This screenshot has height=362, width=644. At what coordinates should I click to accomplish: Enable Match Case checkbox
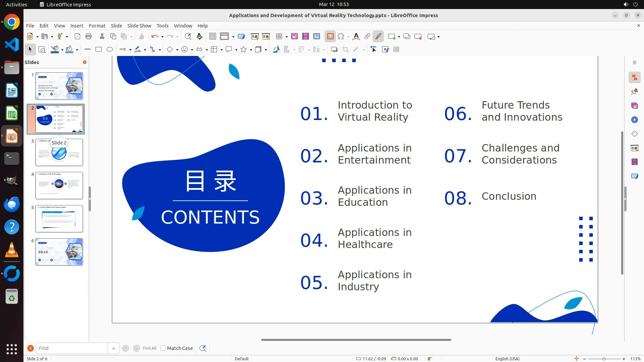(x=163, y=348)
